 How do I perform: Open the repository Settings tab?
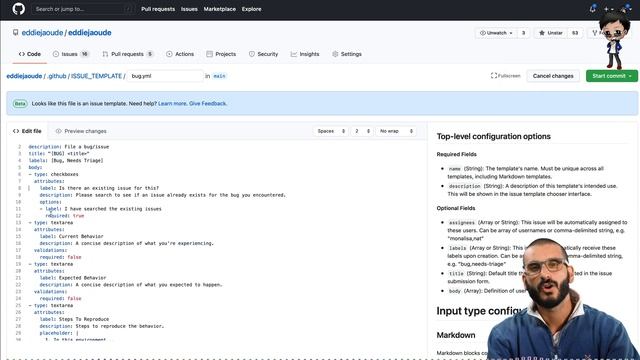tap(347, 54)
